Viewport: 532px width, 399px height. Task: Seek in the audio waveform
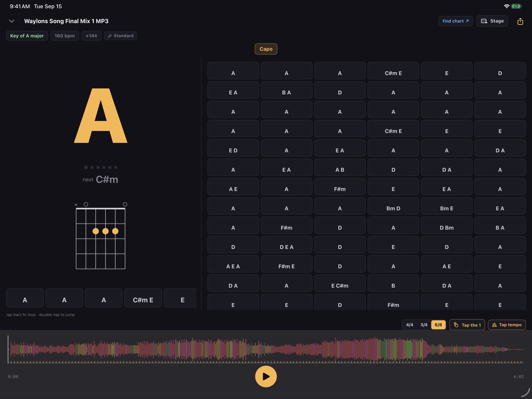tap(266, 350)
